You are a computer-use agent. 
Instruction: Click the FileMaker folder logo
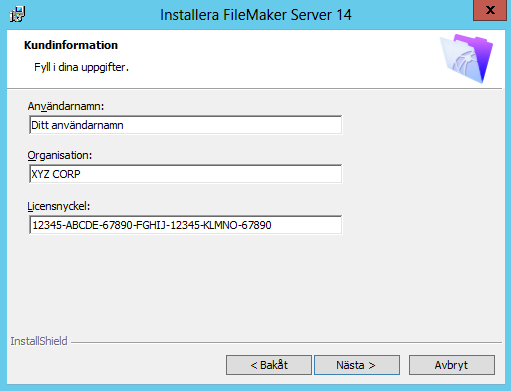click(467, 59)
